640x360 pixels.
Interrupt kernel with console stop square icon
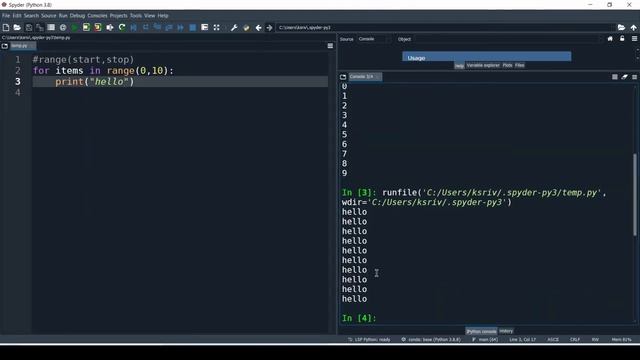(x=615, y=77)
